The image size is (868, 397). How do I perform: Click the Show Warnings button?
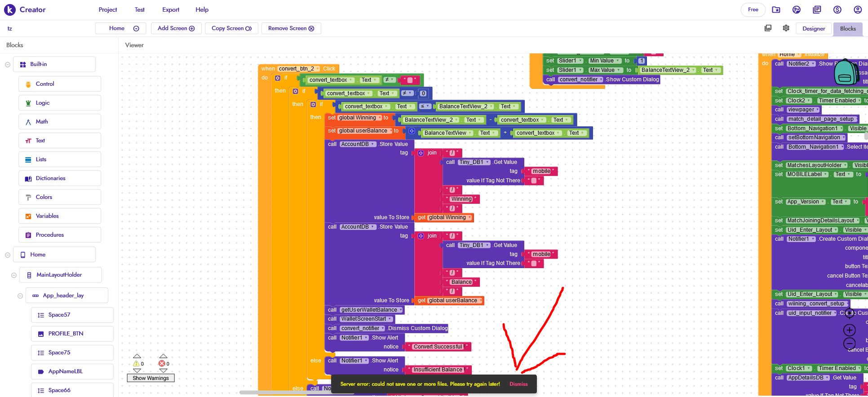151,378
